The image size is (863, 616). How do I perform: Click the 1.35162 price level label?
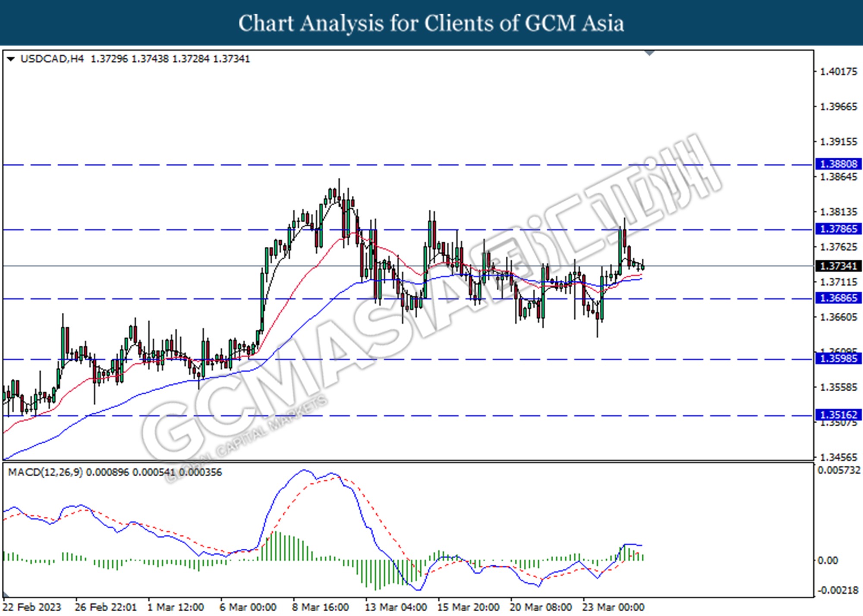[838, 415]
